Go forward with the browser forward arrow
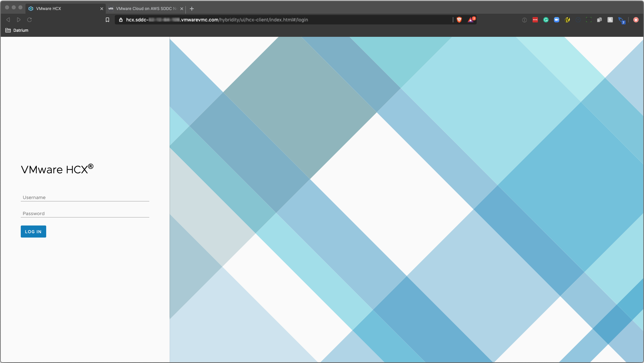Image resolution: width=644 pixels, height=363 pixels. pos(19,20)
